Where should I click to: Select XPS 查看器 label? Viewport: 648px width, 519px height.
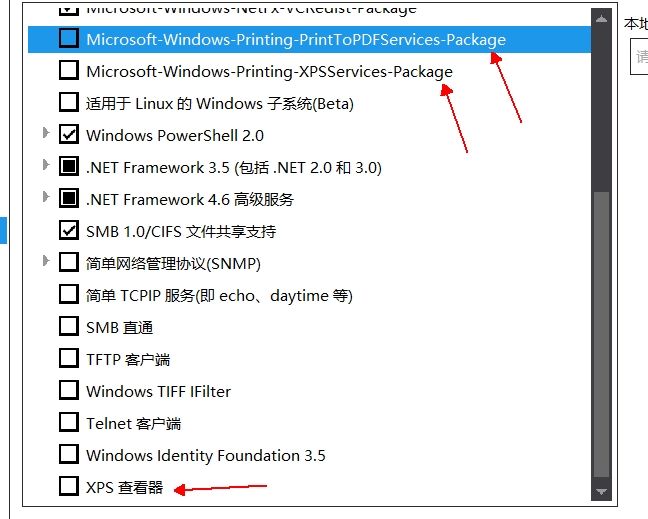click(x=124, y=488)
